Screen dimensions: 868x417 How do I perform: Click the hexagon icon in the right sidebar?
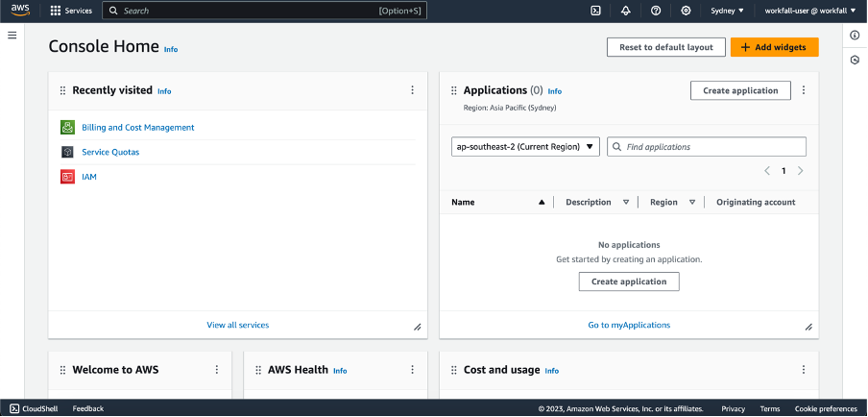pyautogui.click(x=855, y=60)
